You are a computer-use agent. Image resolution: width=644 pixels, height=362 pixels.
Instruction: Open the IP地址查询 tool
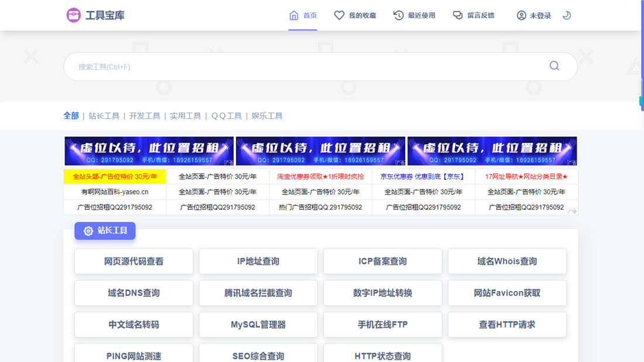258,261
